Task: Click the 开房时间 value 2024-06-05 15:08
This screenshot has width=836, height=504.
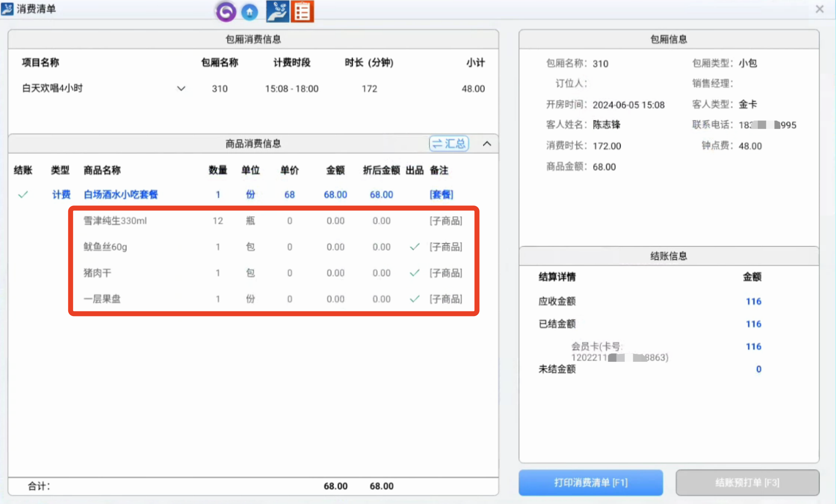Action: pos(628,105)
